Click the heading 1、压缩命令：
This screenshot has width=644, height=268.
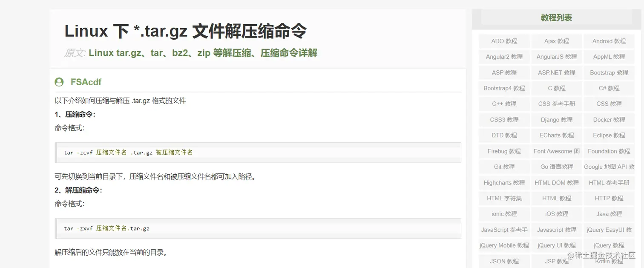tap(75, 114)
